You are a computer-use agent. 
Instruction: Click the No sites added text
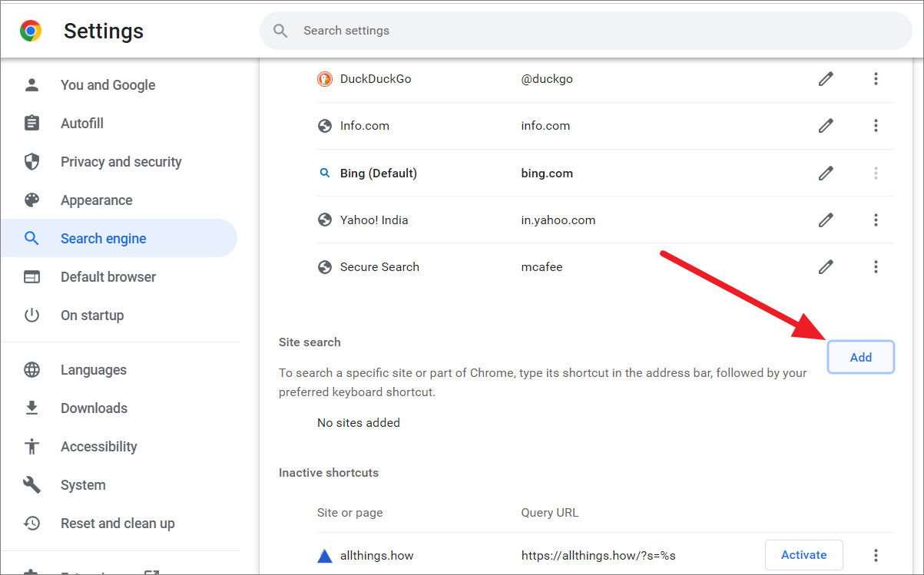[x=359, y=423]
